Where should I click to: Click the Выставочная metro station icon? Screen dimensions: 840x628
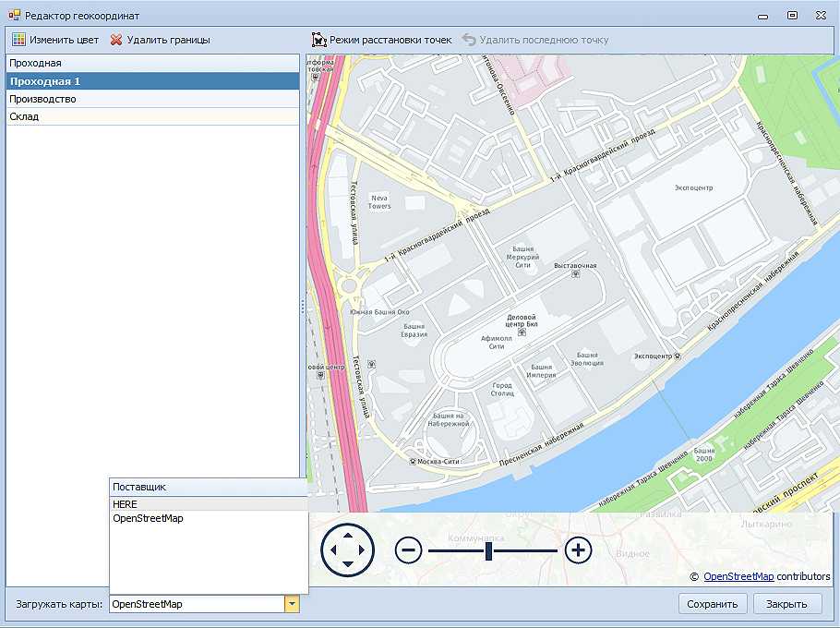tap(575, 273)
